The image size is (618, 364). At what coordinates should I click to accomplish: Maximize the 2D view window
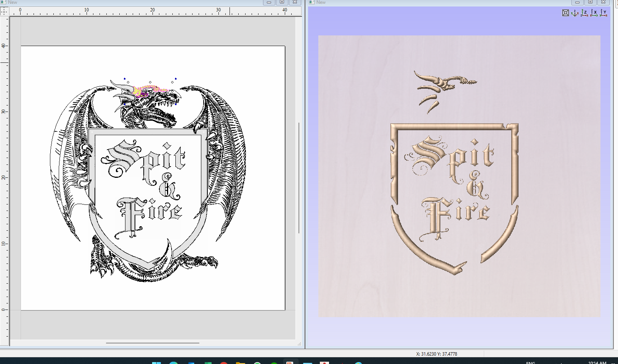click(x=282, y=2)
